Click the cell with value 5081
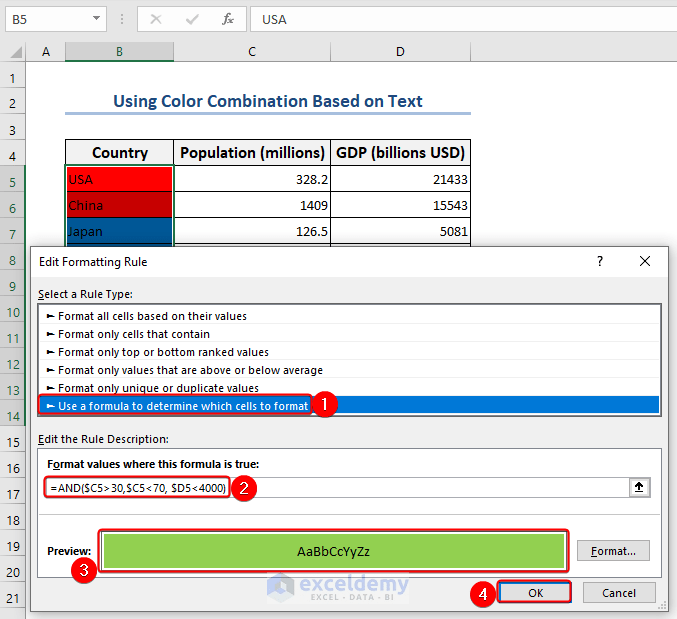This screenshot has width=677, height=619. click(x=400, y=231)
